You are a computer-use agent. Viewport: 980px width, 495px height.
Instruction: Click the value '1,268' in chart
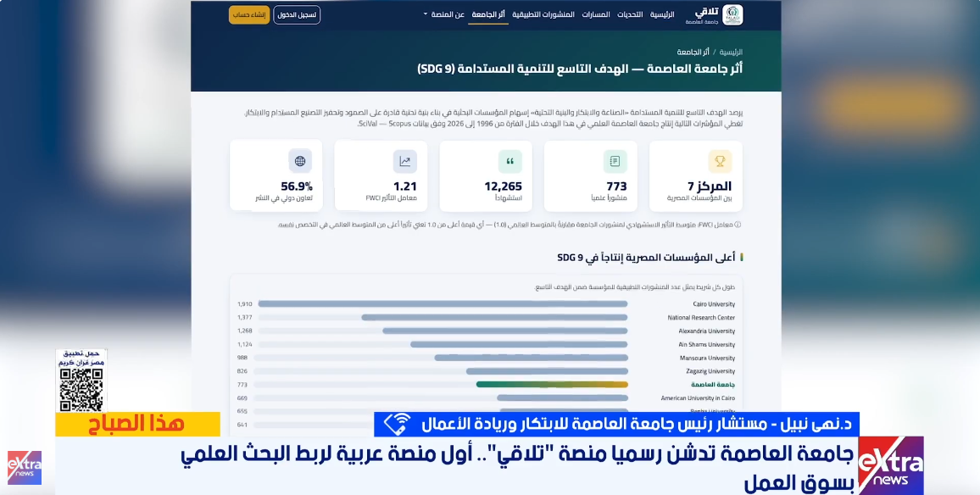click(x=244, y=331)
